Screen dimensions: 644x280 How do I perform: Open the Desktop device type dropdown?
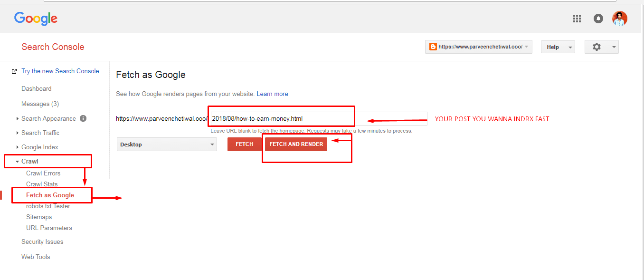pos(167,144)
